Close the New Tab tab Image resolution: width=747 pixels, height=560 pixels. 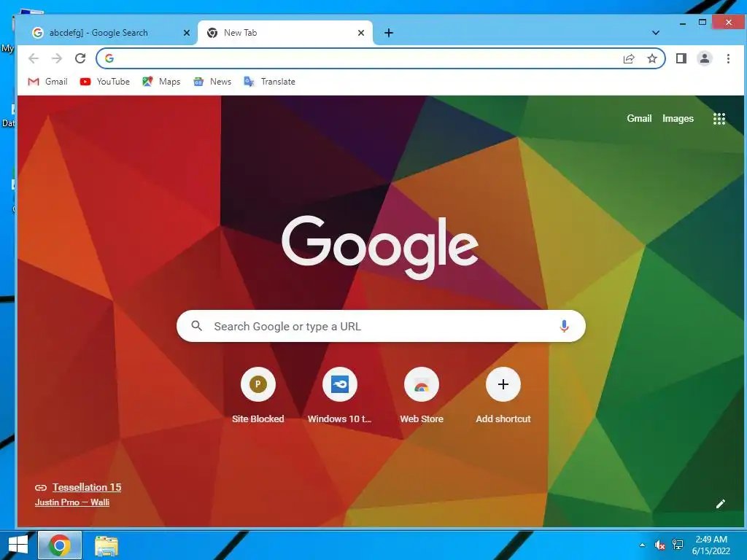click(361, 33)
